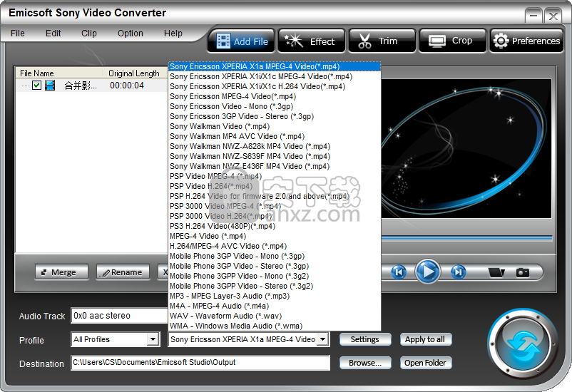Select the film strip icon of the listed file
The height and width of the screenshot is (392, 572).
coord(50,86)
